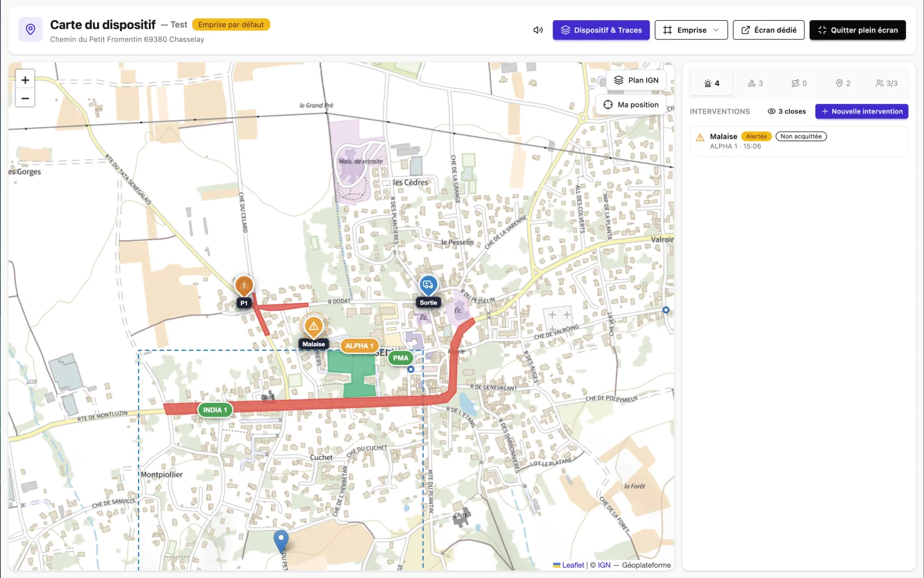This screenshot has height=578, width=924.
Task: Click the Emprise par défaut badge
Action: [x=231, y=25]
